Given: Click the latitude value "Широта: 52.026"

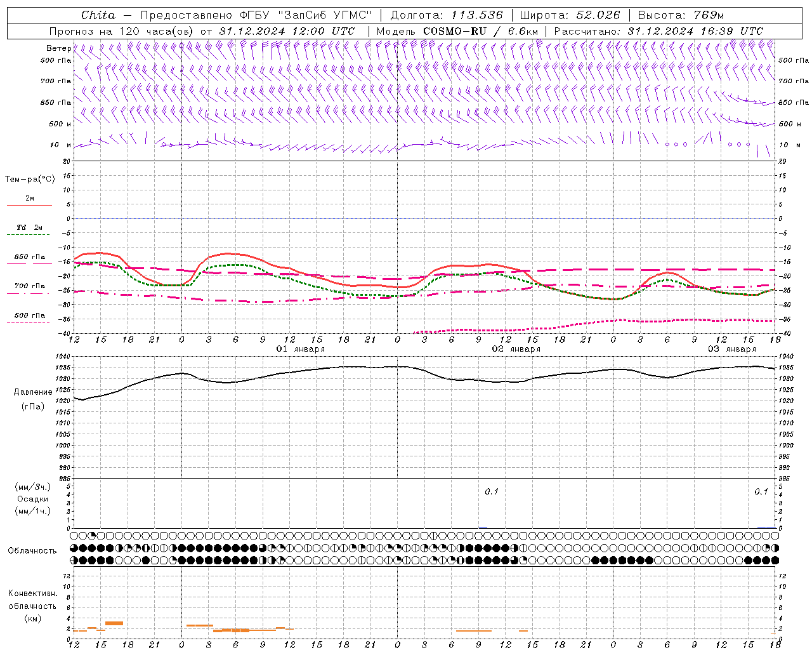Looking at the screenshot, I should tap(570, 15).
